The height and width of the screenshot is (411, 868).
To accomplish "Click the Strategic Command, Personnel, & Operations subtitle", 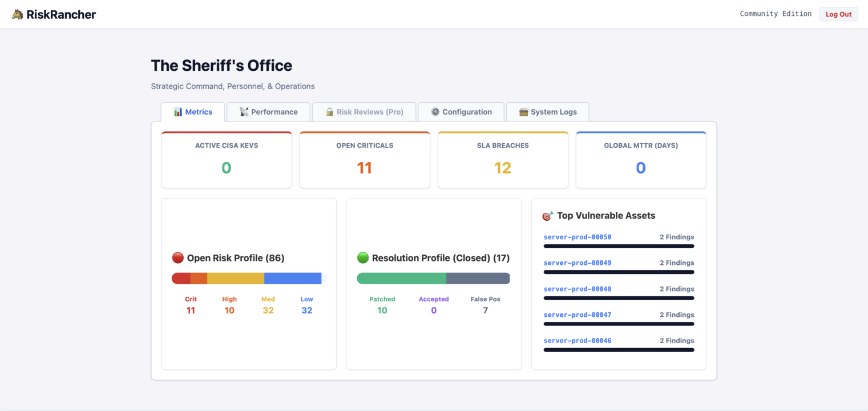I will click(x=233, y=86).
